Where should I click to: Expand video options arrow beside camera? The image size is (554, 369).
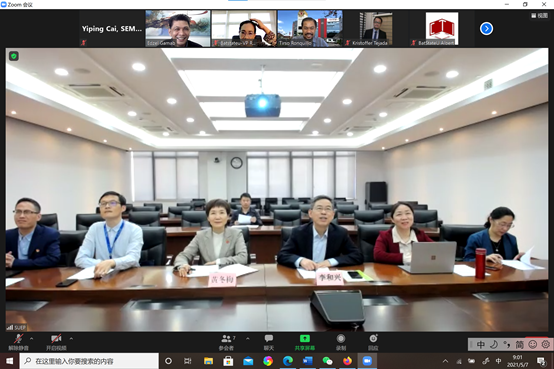71,339
